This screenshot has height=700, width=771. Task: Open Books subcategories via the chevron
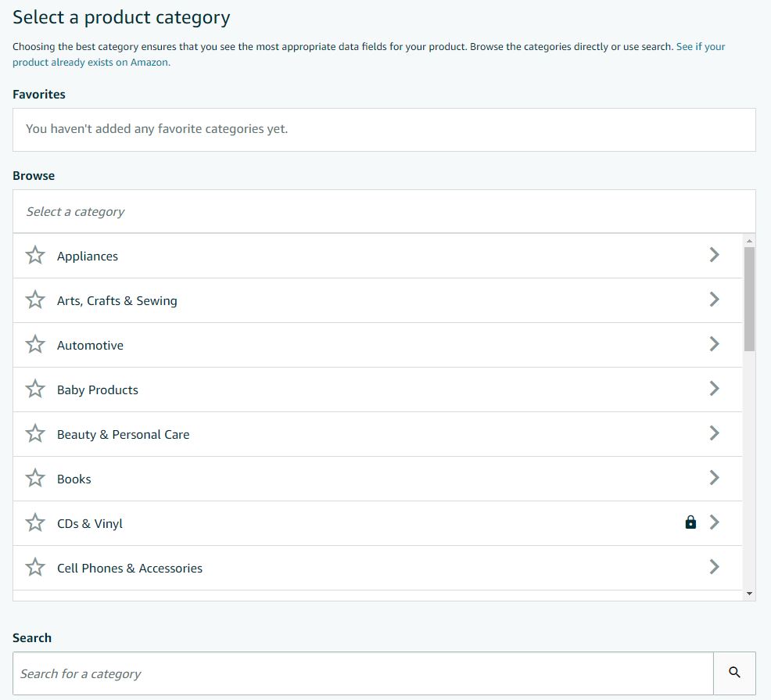[715, 478]
